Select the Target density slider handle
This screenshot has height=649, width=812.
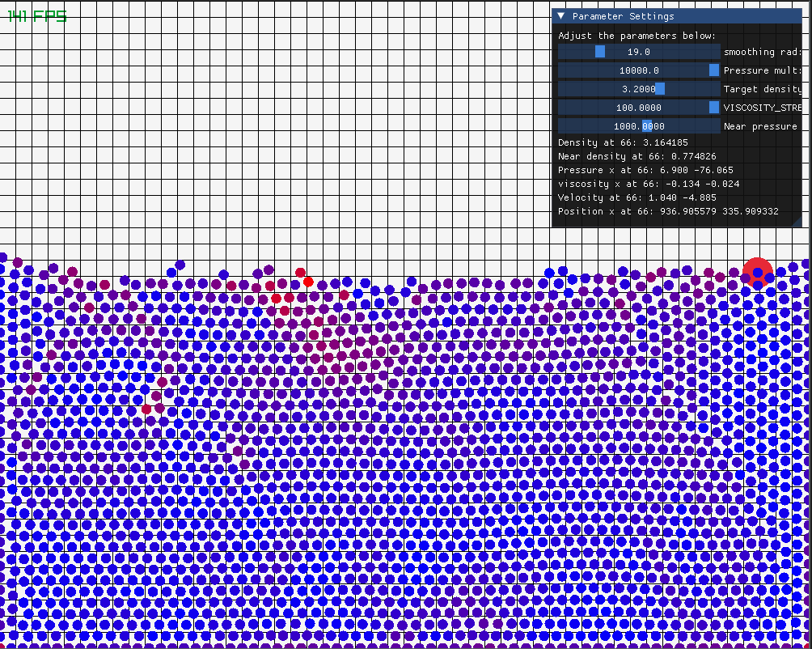click(x=660, y=89)
